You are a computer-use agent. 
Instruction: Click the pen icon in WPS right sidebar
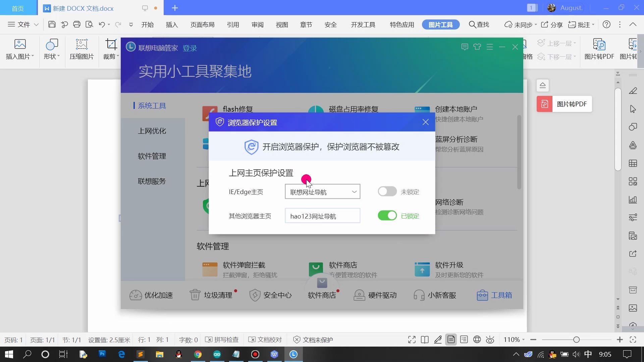pos(633,91)
